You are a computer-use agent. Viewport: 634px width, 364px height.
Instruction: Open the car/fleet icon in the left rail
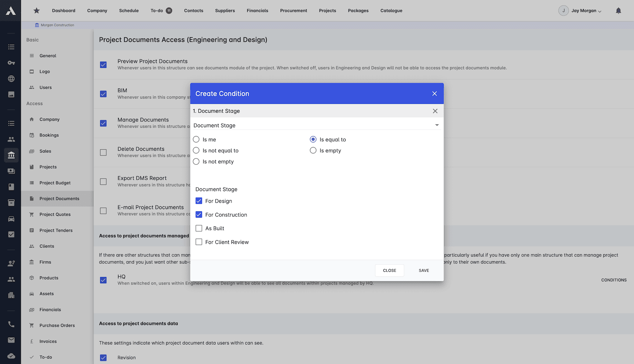(11, 219)
